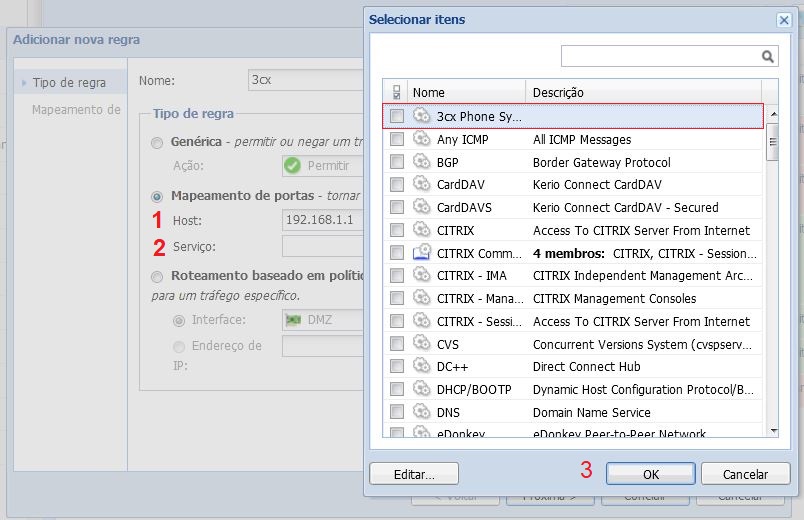Check the CITRIX Comm... checkbox
Screen dimensions: 804x520
point(396,253)
